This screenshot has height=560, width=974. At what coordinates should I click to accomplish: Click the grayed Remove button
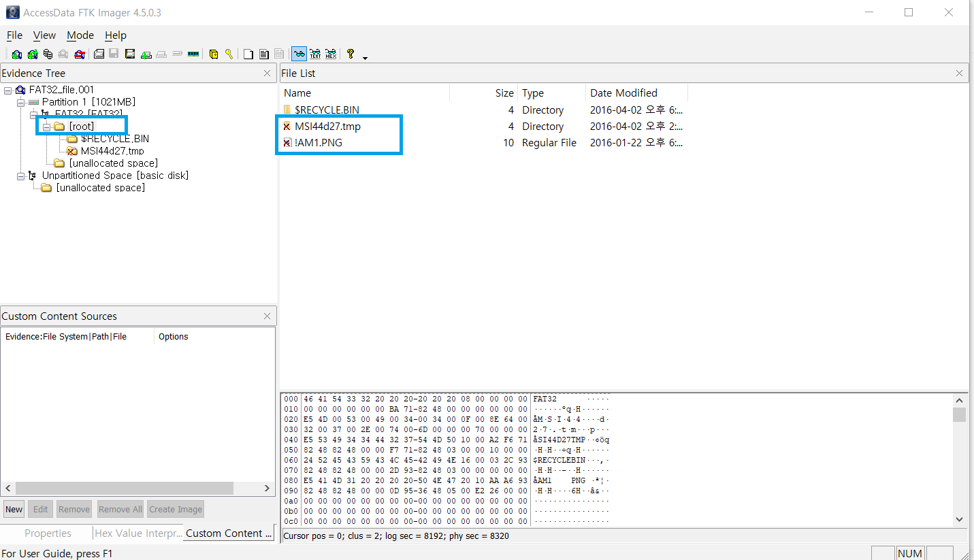click(74, 510)
